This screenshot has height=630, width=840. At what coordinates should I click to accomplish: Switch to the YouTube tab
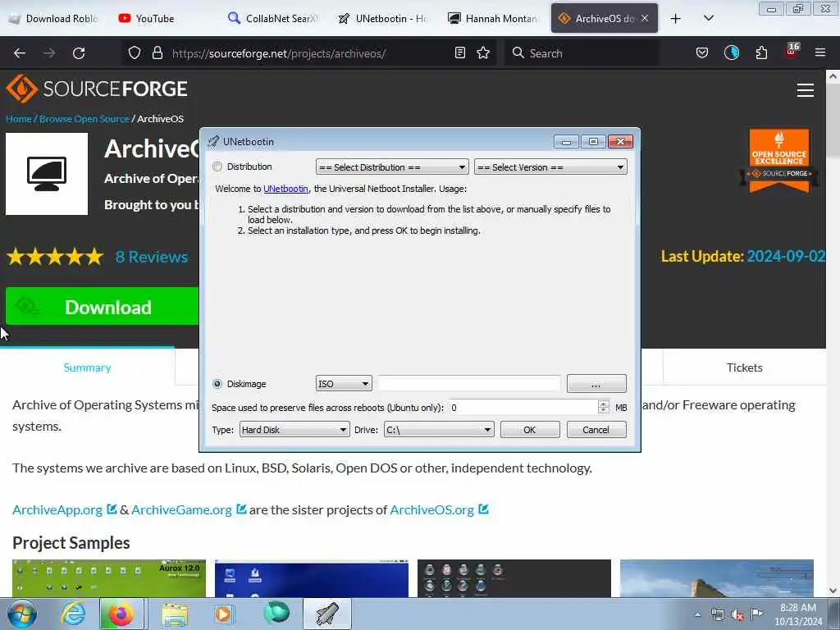pyautogui.click(x=163, y=18)
